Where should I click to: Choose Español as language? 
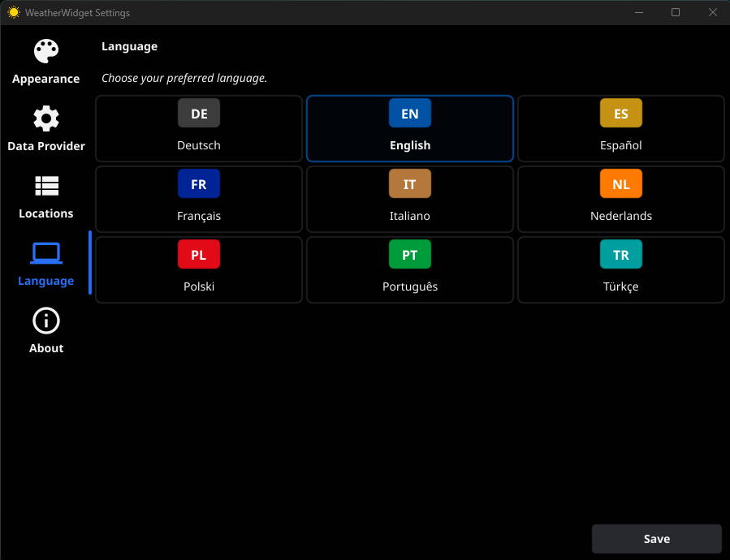click(620, 128)
